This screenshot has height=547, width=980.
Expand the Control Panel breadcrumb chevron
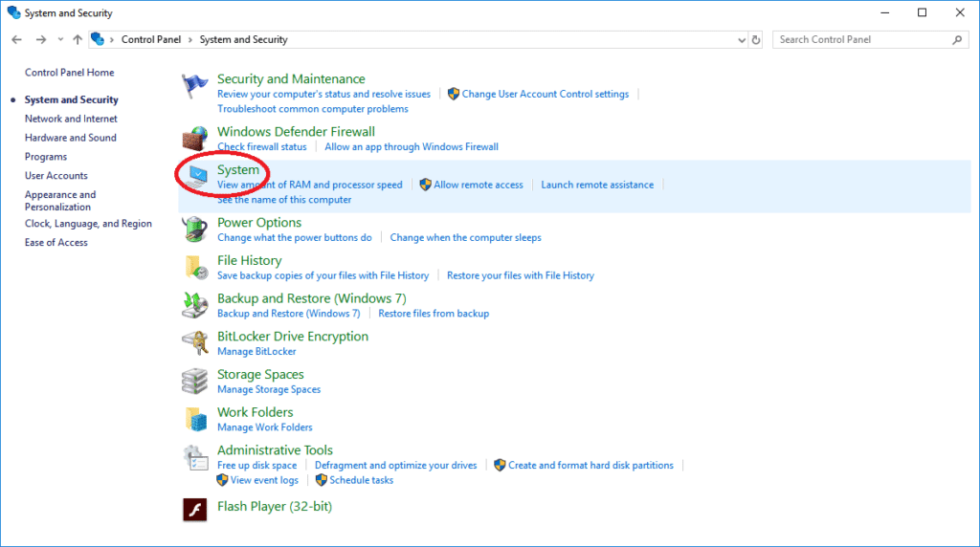tap(114, 40)
